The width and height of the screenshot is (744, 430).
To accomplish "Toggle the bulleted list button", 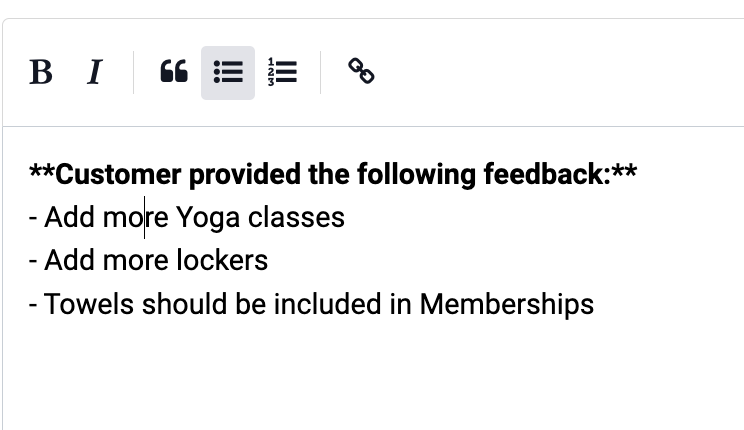I will click(x=228, y=73).
